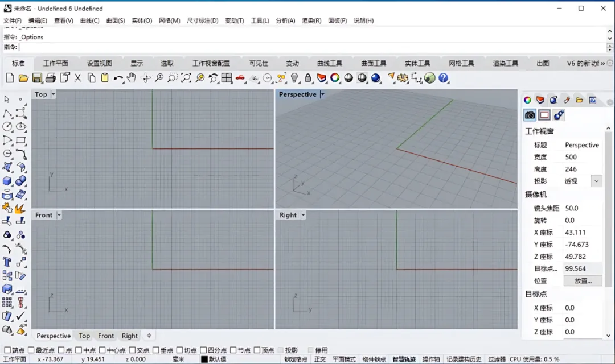
Task: Enable the 中心点 osnap checkbox
Action: [x=102, y=350]
